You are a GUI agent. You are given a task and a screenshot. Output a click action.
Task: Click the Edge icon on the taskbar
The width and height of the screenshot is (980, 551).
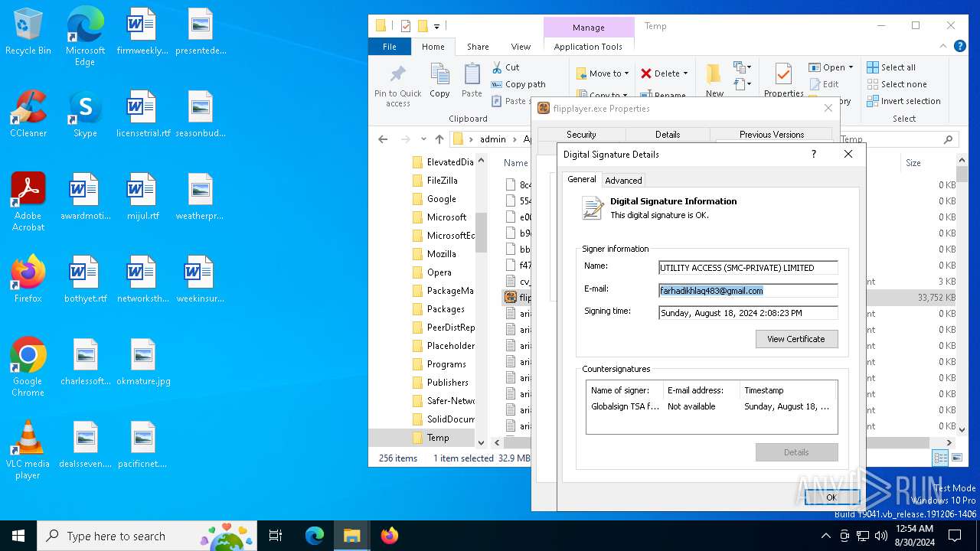point(315,536)
